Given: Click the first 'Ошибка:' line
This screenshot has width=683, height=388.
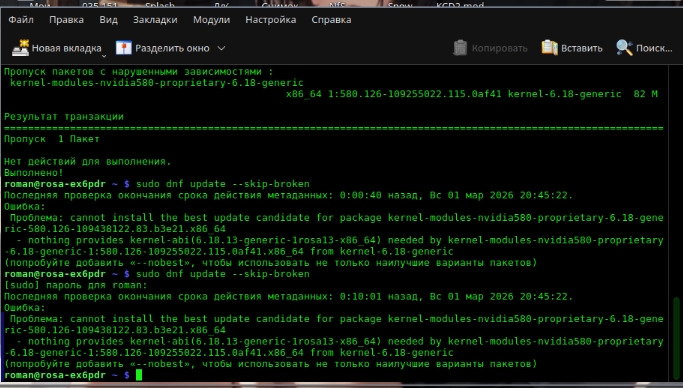Looking at the screenshot, I should (25, 206).
